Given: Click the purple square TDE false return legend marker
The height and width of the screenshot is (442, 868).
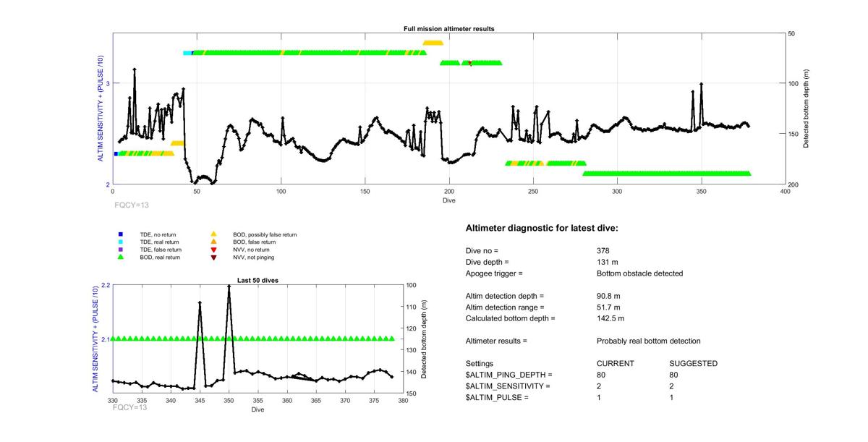Looking at the screenshot, I should pyautogui.click(x=121, y=250).
